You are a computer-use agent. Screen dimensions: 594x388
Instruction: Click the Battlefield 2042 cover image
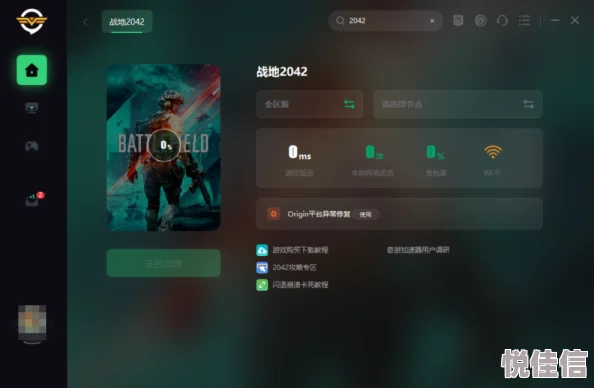point(164,148)
